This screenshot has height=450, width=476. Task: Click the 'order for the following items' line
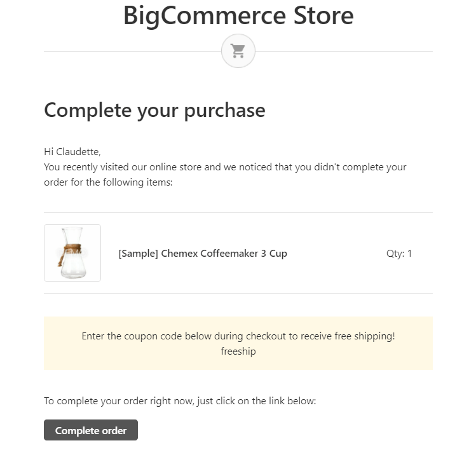(x=108, y=182)
